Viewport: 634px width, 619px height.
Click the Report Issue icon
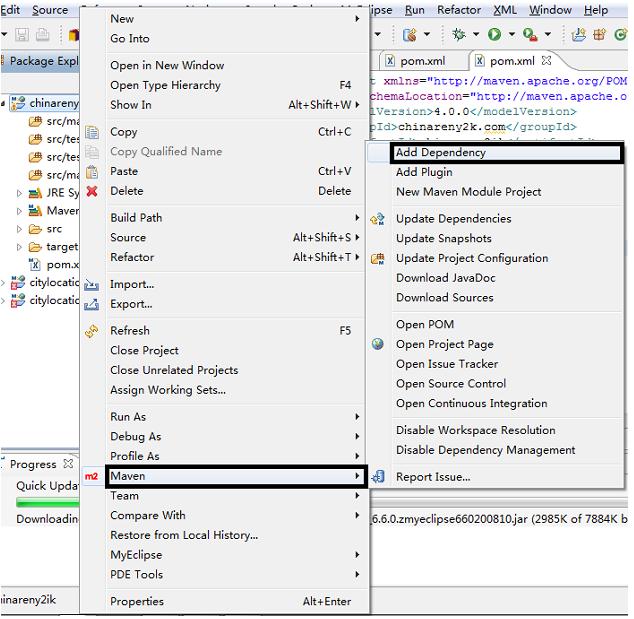378,477
